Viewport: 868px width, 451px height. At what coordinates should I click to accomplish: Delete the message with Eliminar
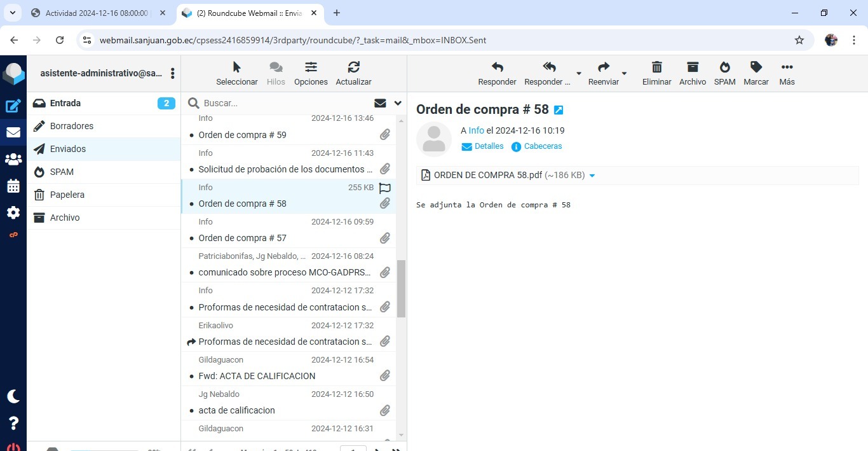(656, 73)
